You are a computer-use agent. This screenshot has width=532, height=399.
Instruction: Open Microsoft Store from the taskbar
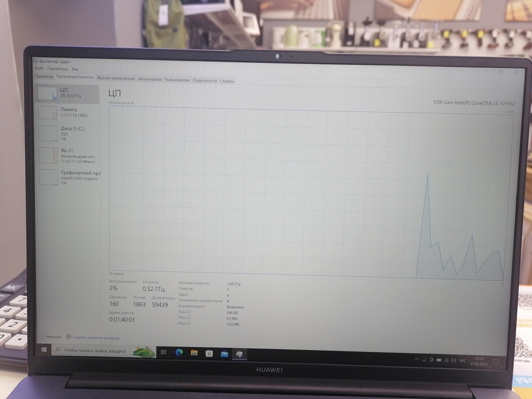point(209,354)
